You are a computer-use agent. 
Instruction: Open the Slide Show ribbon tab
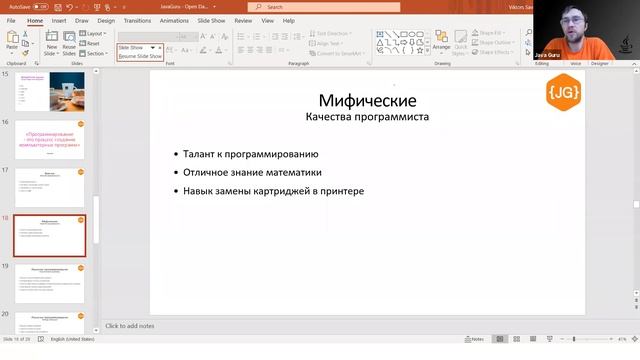[x=211, y=20]
